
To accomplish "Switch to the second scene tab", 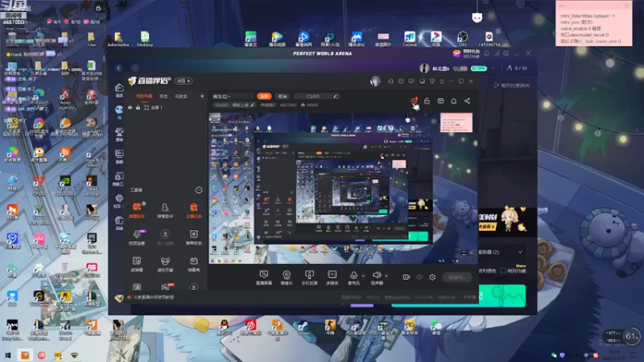I will (x=163, y=96).
